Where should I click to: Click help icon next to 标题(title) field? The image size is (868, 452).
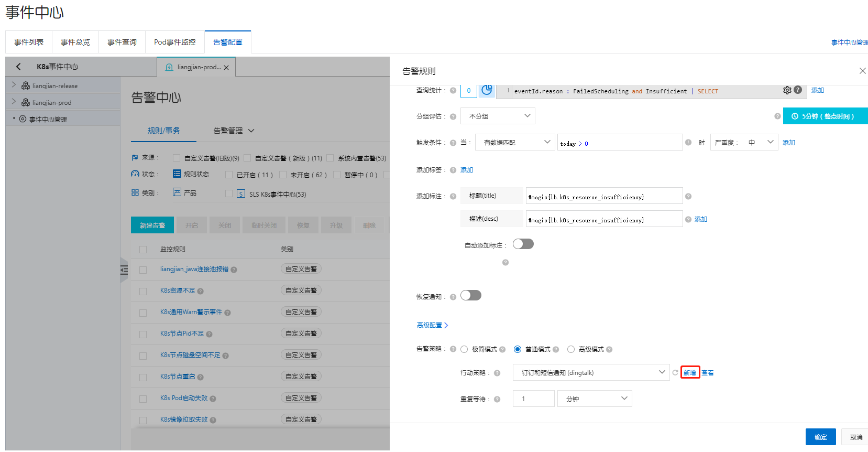coord(688,196)
